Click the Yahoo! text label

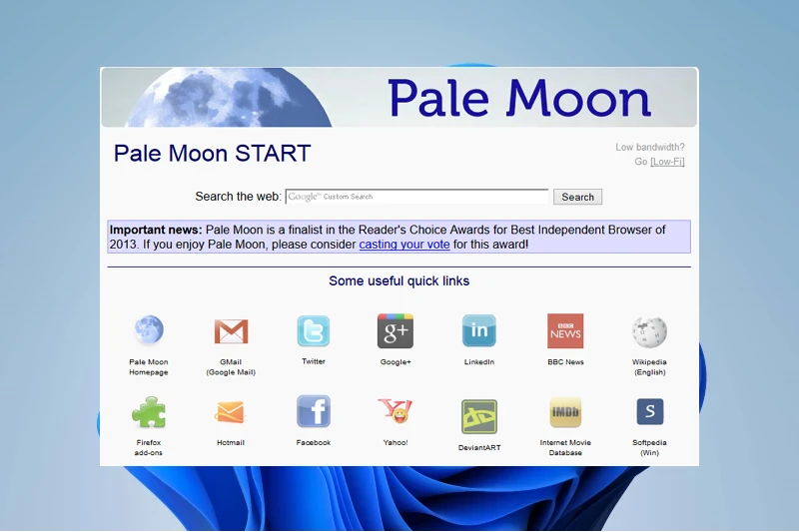coord(396,442)
